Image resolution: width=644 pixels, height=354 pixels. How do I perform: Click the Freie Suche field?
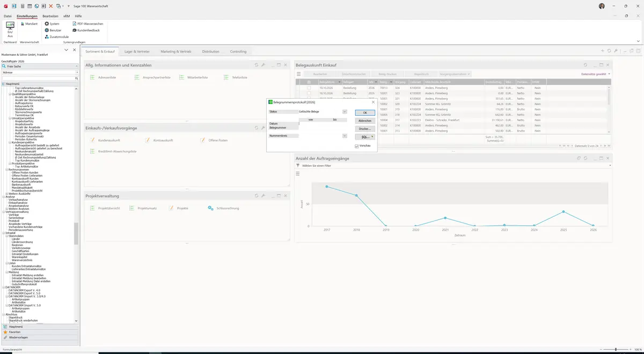(x=40, y=66)
